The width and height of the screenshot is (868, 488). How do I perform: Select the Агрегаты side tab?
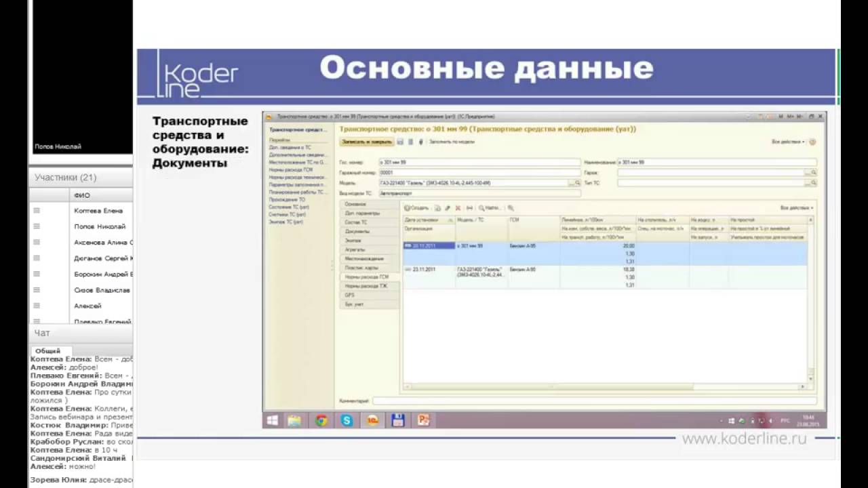point(368,249)
